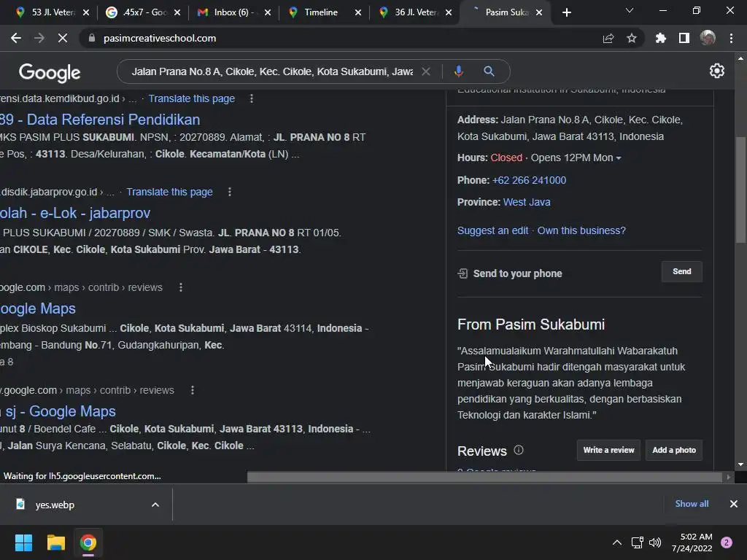
Task: Click Show all downloads
Action: pyautogui.click(x=692, y=504)
